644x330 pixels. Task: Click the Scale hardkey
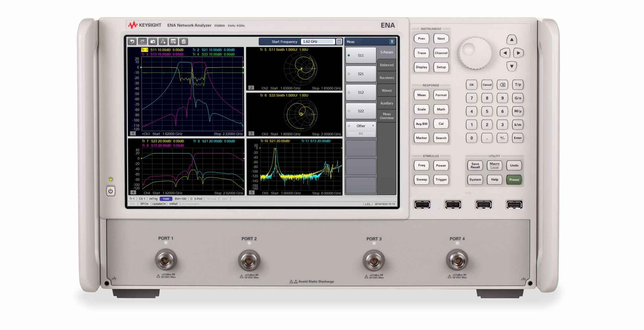422,109
